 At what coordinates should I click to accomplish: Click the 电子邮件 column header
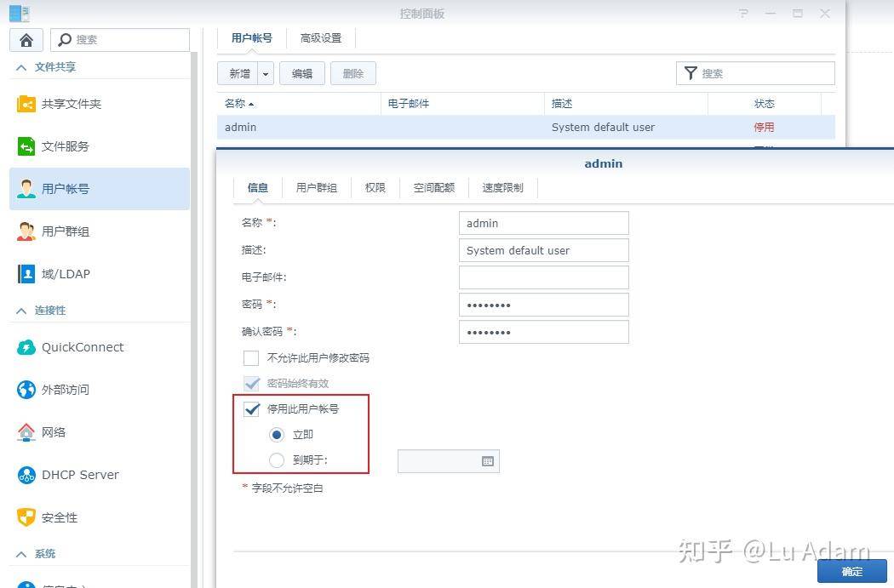point(462,104)
